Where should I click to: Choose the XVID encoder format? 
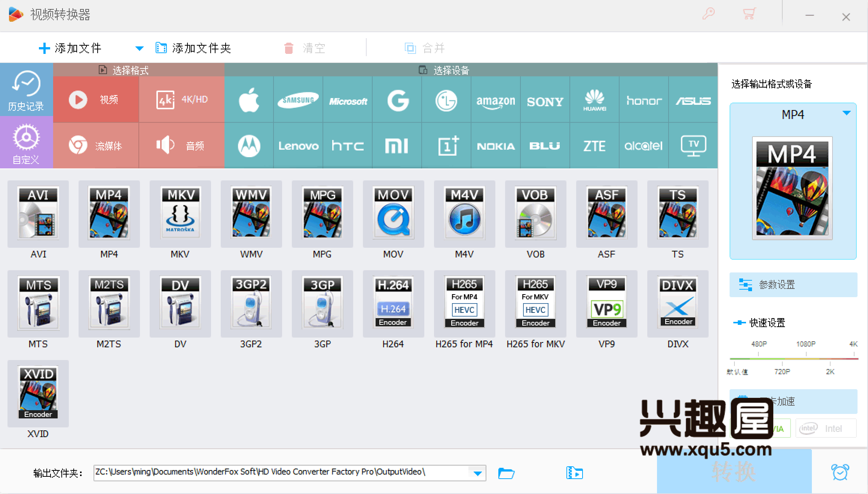pos(38,393)
